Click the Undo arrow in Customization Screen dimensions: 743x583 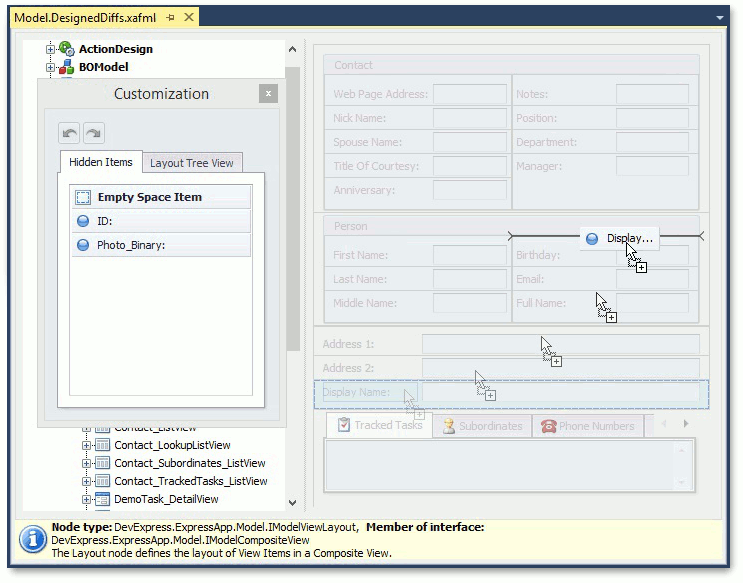[x=69, y=133]
